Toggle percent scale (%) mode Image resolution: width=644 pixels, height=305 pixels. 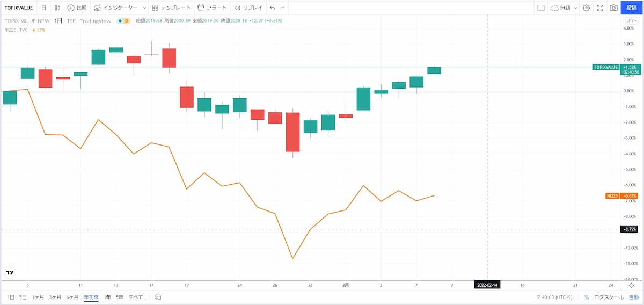click(x=587, y=297)
